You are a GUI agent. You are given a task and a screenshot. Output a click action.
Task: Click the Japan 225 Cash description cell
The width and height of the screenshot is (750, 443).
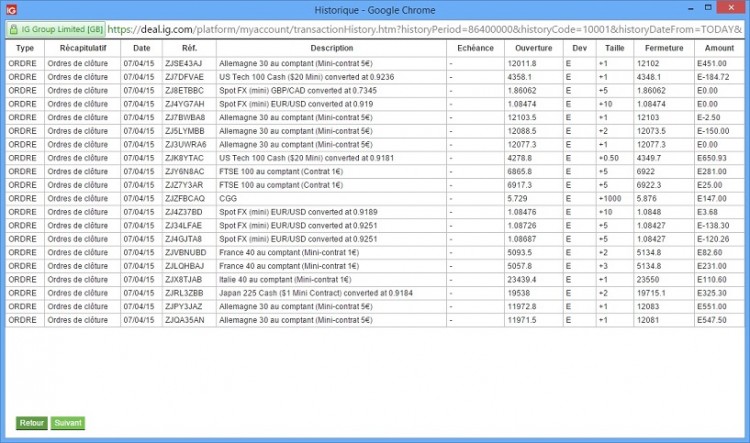coord(331,293)
